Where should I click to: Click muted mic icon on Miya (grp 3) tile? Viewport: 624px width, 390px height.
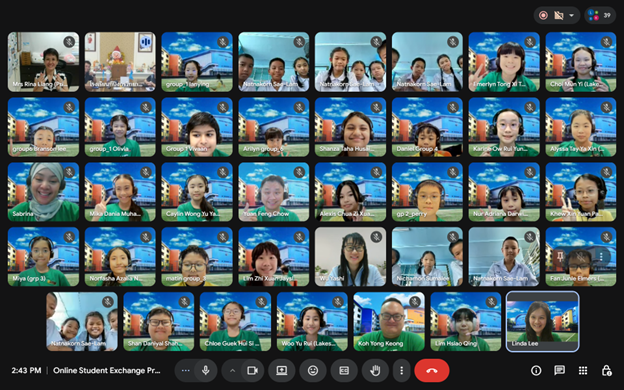click(69, 237)
